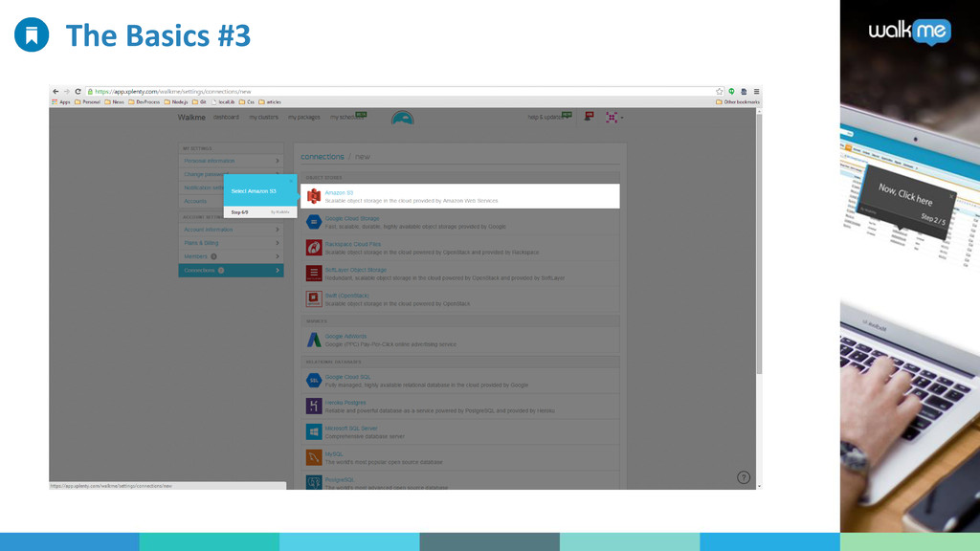Click the address bar URL
Image resolution: width=980 pixels, height=551 pixels.
pos(173,91)
